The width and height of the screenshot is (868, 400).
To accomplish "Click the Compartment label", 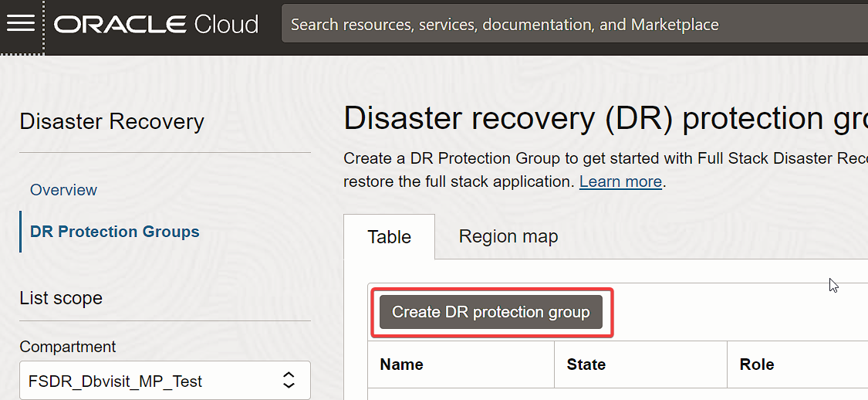I will (68, 347).
